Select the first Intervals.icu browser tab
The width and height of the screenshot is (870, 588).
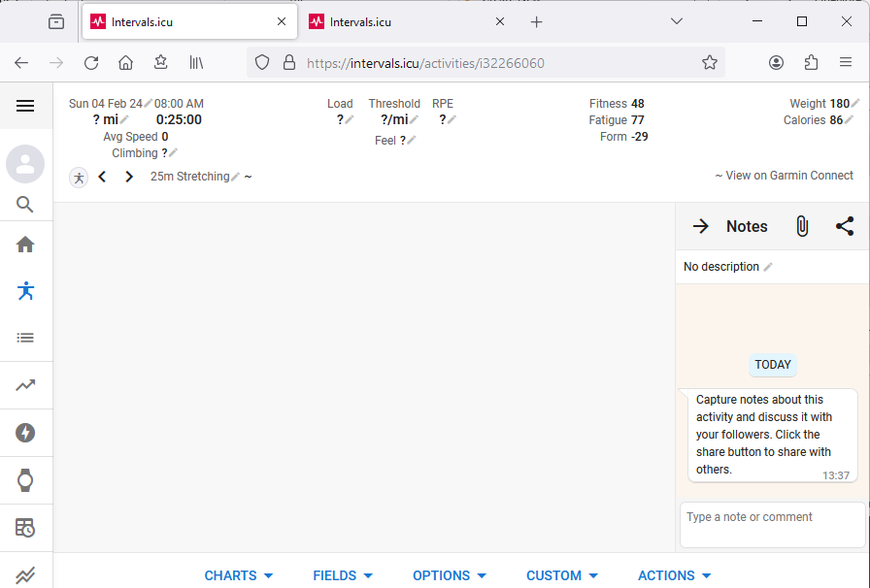189,21
